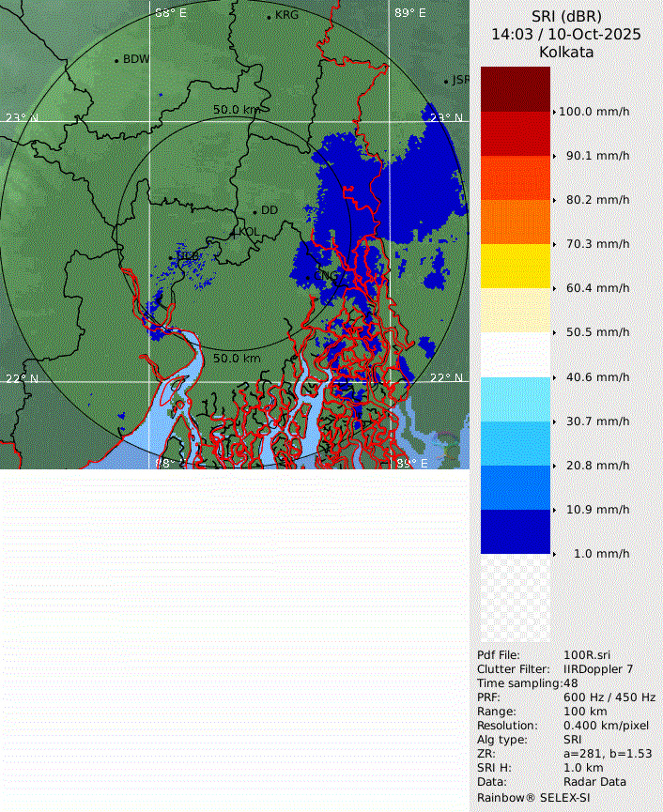Select the light cyan legend band

[x=515, y=399]
